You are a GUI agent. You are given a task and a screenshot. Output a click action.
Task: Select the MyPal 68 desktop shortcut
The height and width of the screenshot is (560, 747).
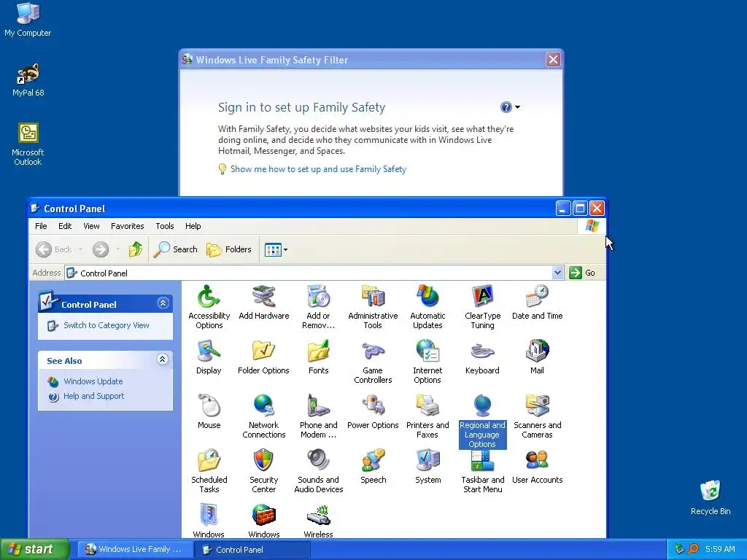coord(28,79)
